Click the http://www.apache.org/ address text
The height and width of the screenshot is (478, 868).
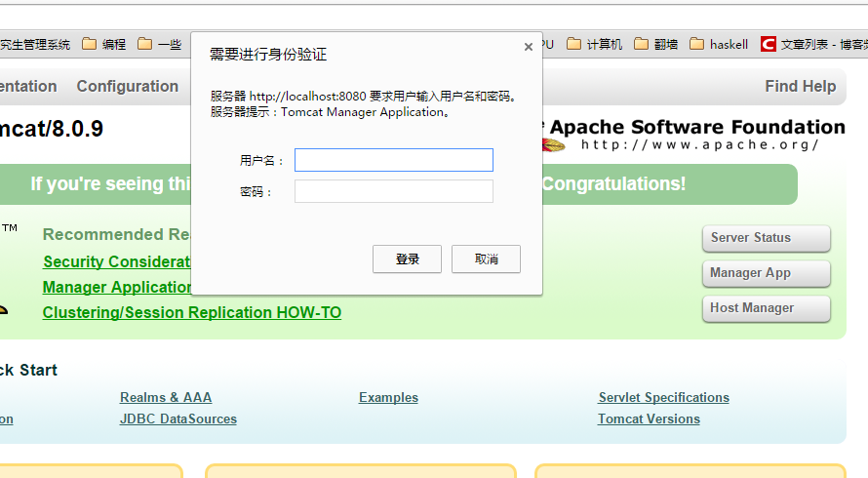point(699,145)
